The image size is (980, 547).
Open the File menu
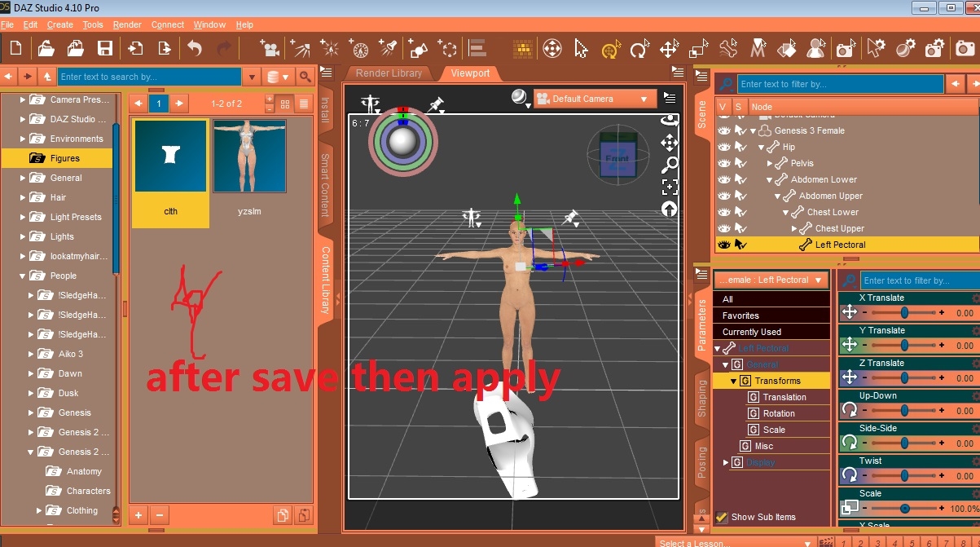(7, 24)
